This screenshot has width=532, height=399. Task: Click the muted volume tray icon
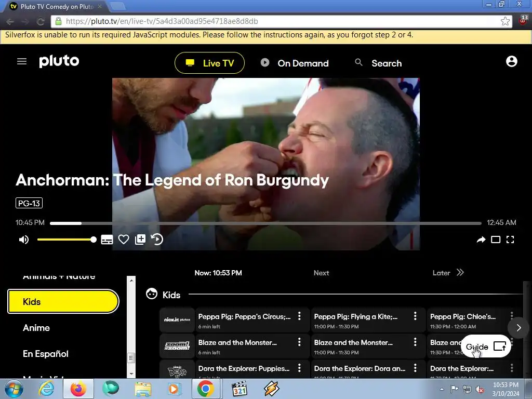(480, 390)
